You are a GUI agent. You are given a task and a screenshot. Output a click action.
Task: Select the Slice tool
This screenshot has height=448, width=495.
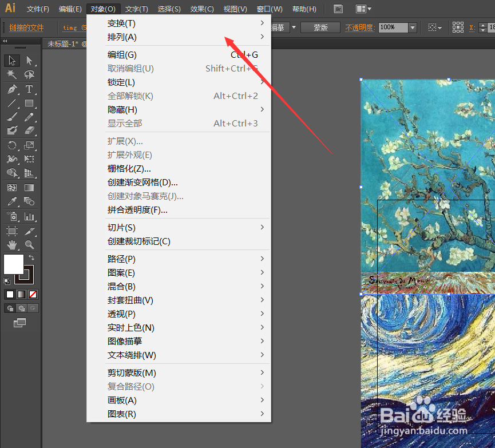point(29,231)
